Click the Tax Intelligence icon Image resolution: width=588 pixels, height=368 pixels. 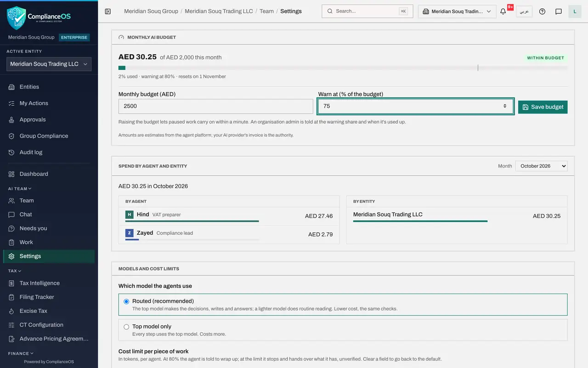point(11,283)
